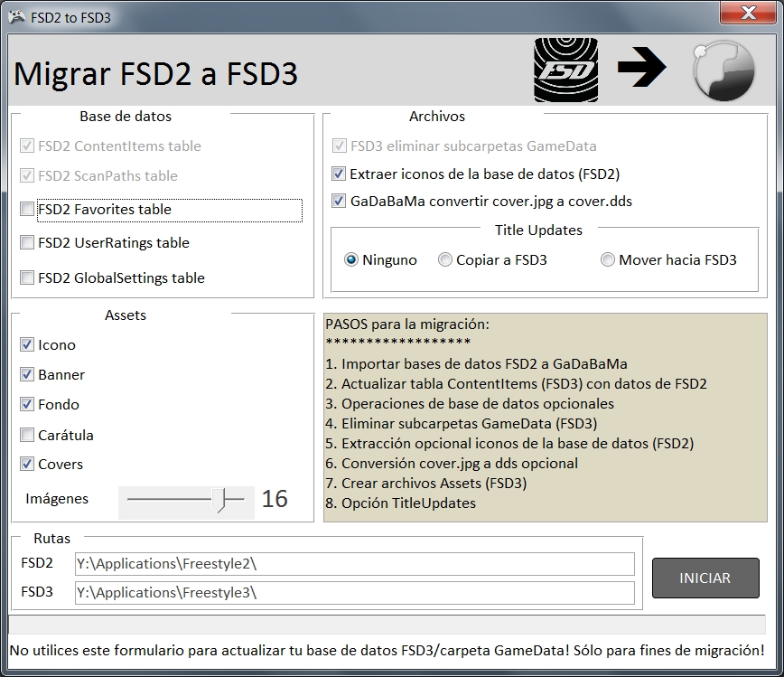Image resolution: width=784 pixels, height=677 pixels.
Task: Select the Ninguno title updates option
Action: (351, 259)
